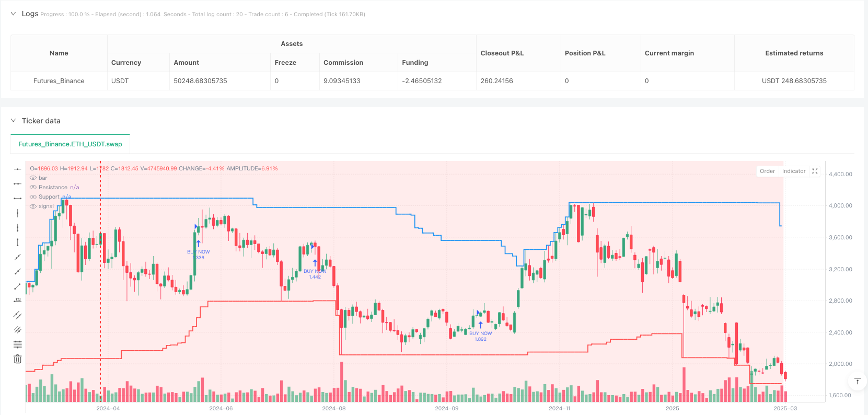Toggle visibility of the Resistance indicator
Screen dimensions: 868x415
tap(33, 188)
